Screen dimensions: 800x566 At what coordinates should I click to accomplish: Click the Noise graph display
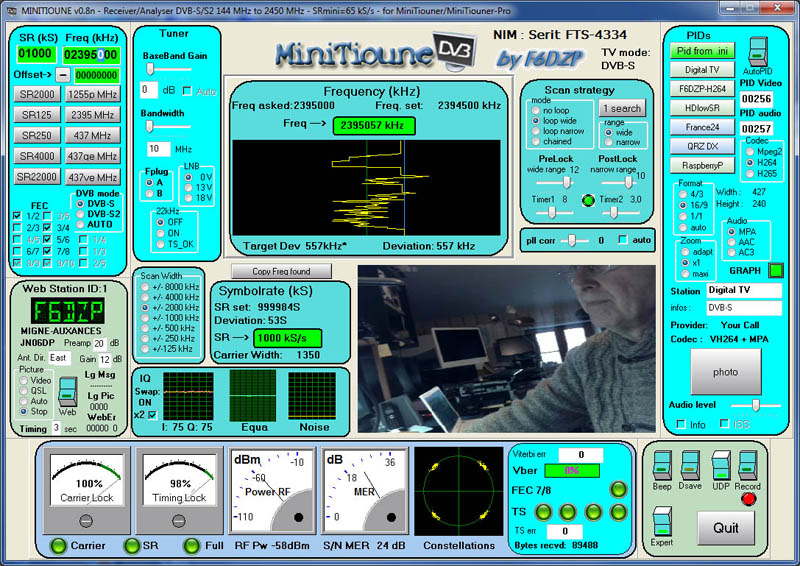tap(312, 396)
